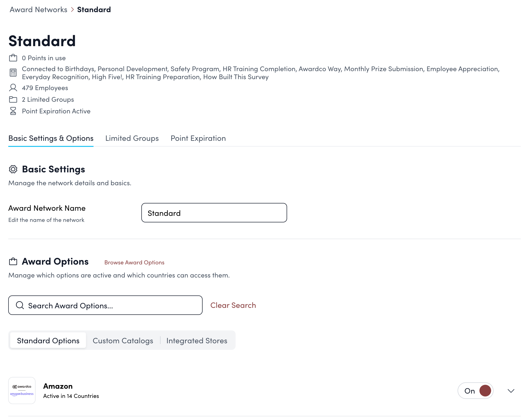The width and height of the screenshot is (529, 420).
Task: Click the gear icon beside Basic Settings
Action: pyautogui.click(x=13, y=169)
